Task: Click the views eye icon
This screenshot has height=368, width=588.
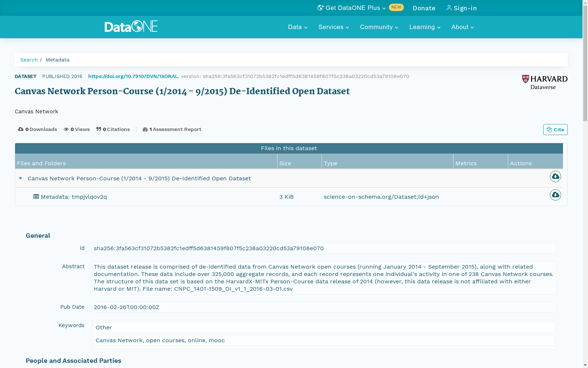Action: pyautogui.click(x=66, y=129)
